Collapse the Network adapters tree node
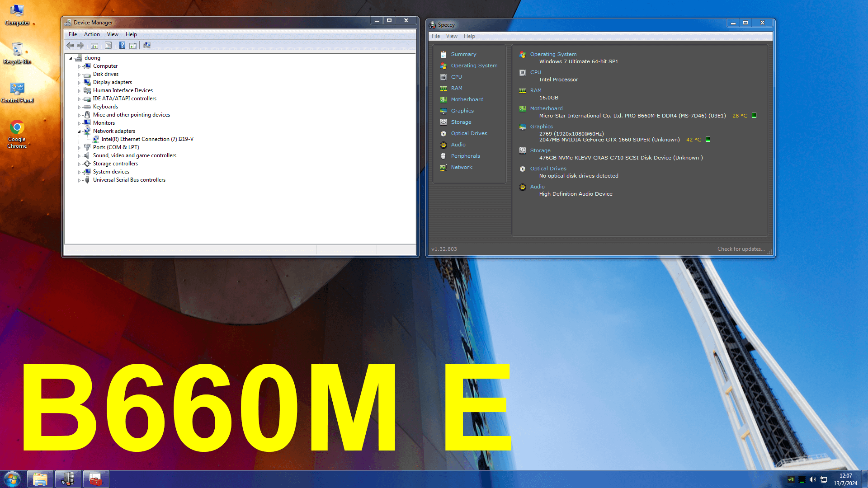 [x=79, y=131]
